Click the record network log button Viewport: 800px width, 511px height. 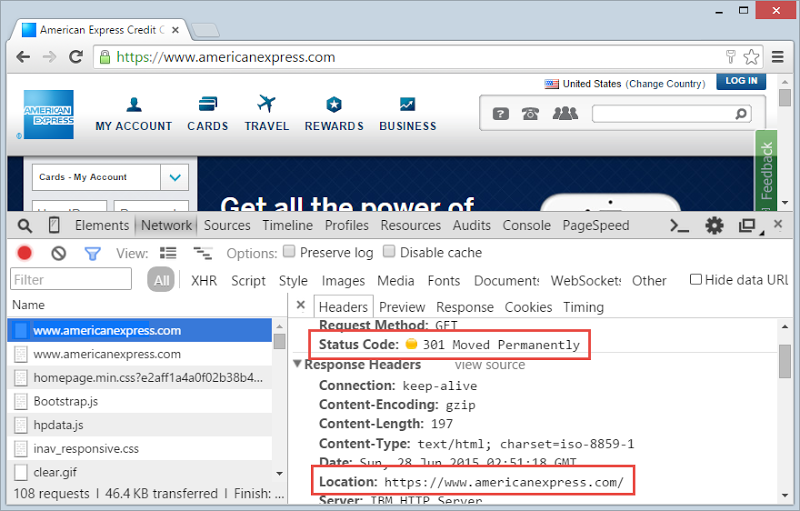coord(24,253)
